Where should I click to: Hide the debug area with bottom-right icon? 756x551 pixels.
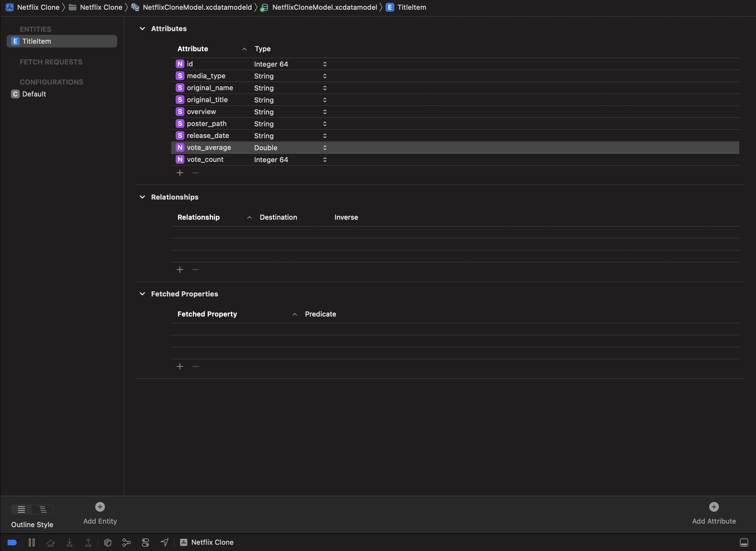click(x=744, y=542)
